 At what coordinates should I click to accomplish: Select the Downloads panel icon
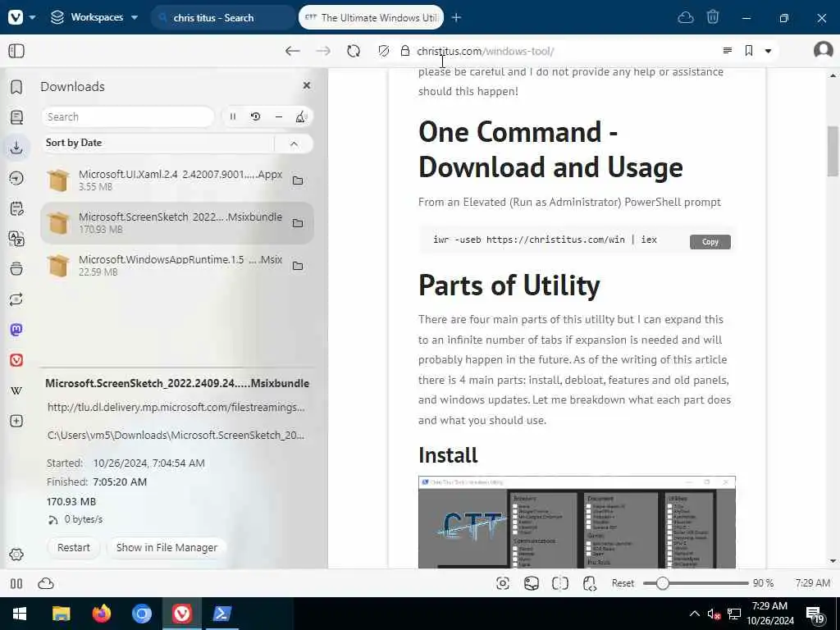click(16, 148)
